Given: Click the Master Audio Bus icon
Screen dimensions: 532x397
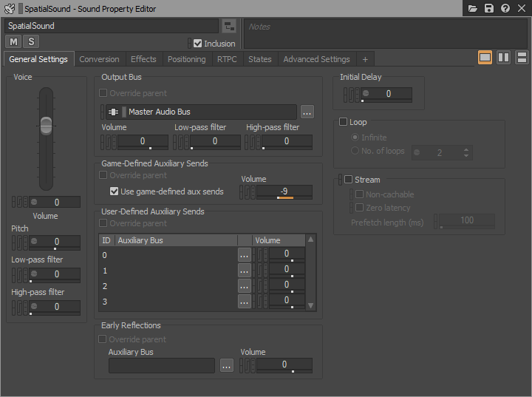Looking at the screenshot, I should (x=113, y=112).
